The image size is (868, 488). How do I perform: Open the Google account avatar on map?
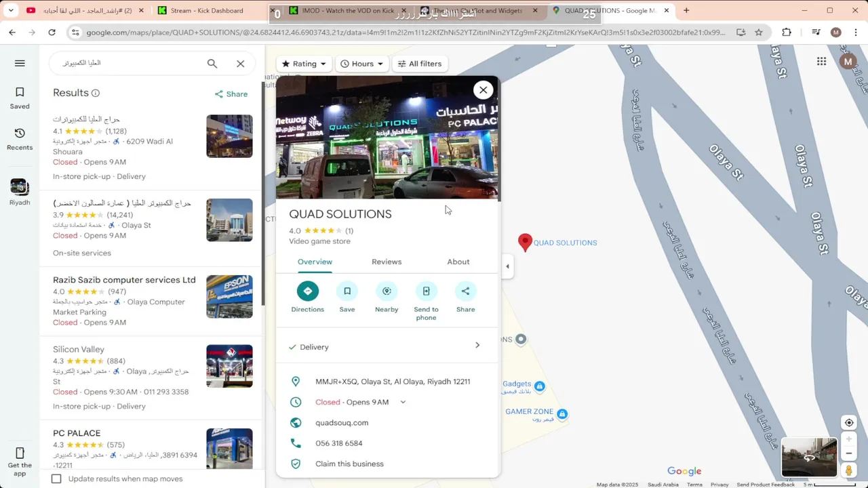[x=847, y=62]
